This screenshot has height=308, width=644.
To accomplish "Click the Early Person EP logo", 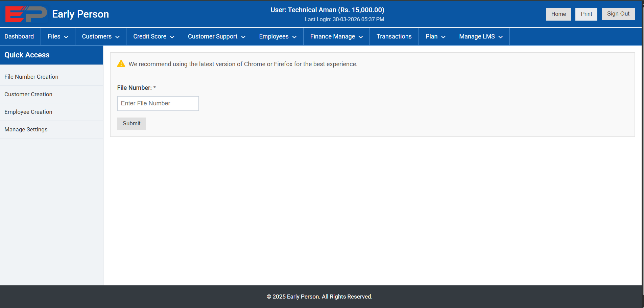I will tap(25, 14).
